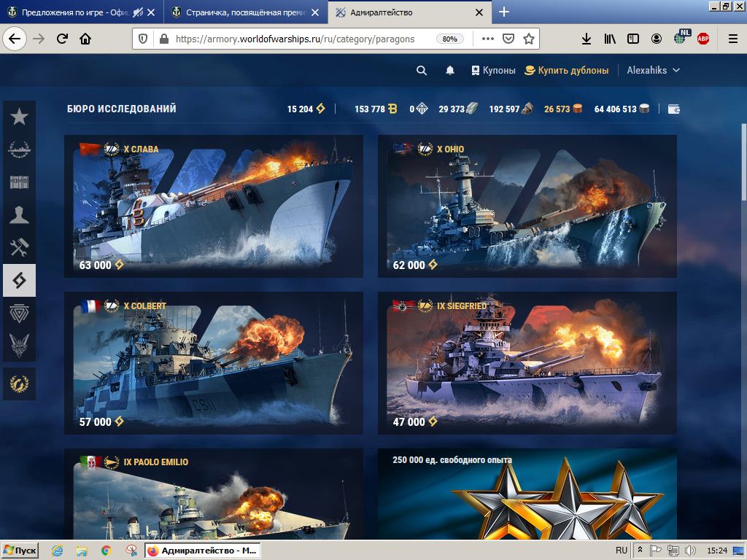Reload the current page
Viewport: 747px width, 560px height.
62,39
